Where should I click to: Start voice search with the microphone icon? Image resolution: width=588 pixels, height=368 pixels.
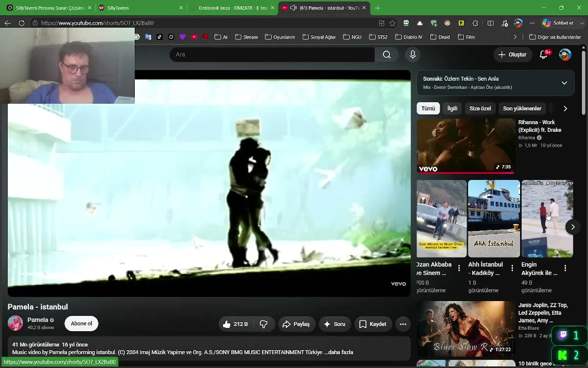[412, 55]
